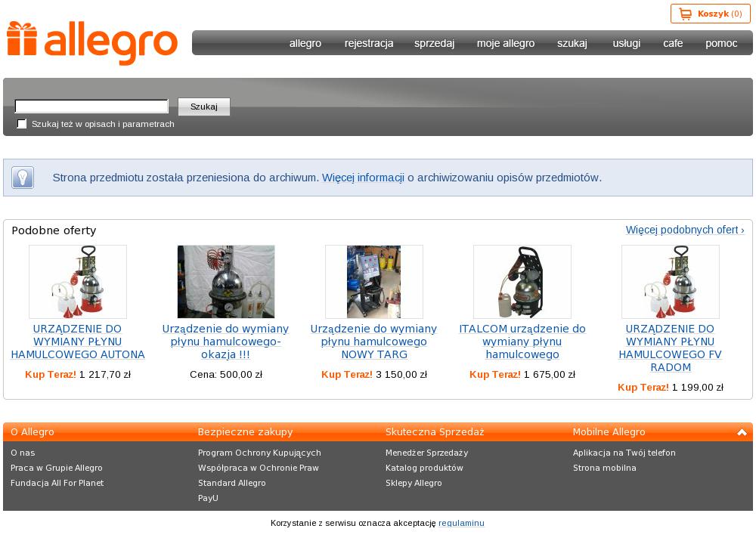This screenshot has height=538, width=756.
Task: Collapse the footer with the up arrow
Action: (x=742, y=432)
